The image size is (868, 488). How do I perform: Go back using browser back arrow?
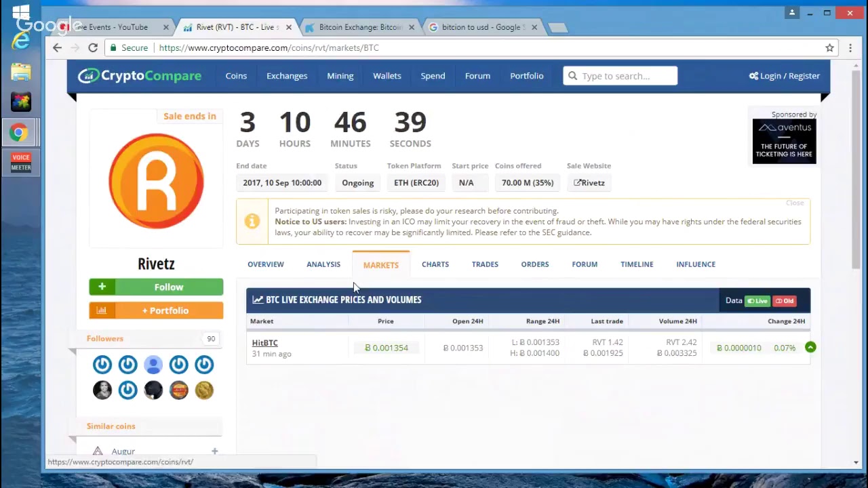pos(57,47)
